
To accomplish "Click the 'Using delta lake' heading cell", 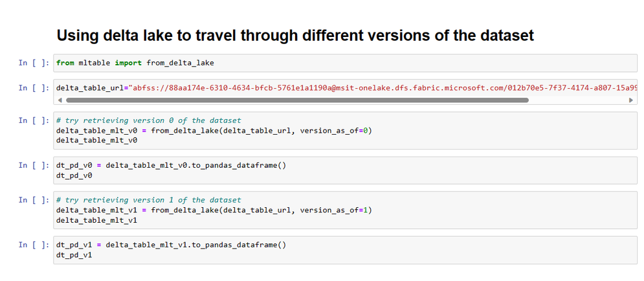I will point(295,36).
